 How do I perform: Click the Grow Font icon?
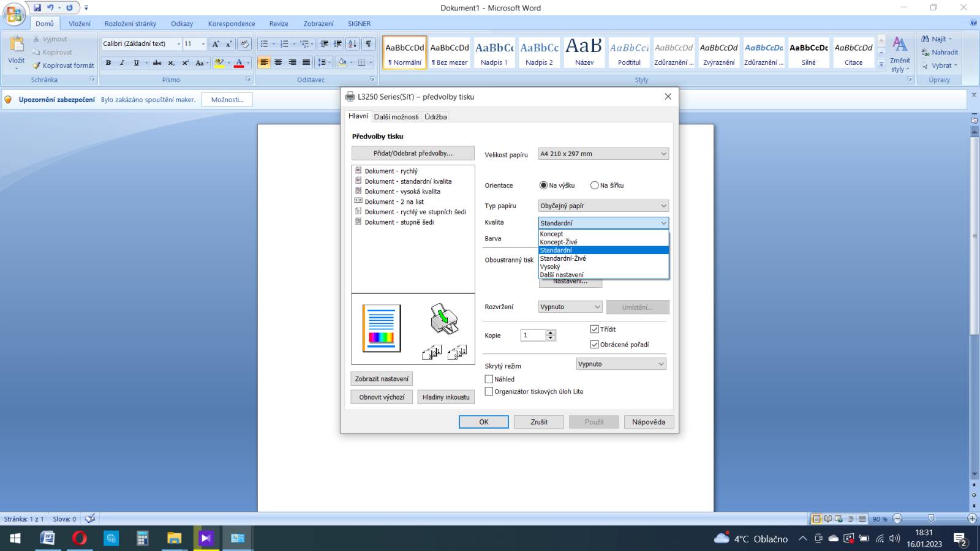point(215,43)
